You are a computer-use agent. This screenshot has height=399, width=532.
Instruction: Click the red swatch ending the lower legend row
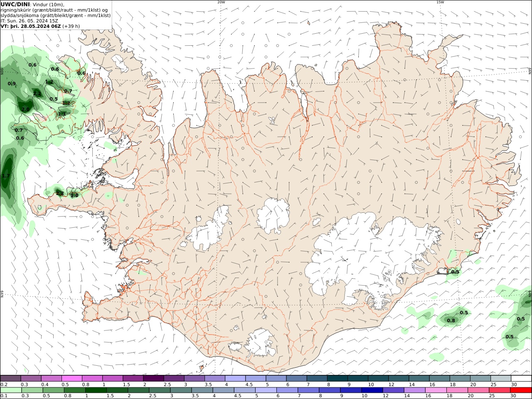click(521, 390)
